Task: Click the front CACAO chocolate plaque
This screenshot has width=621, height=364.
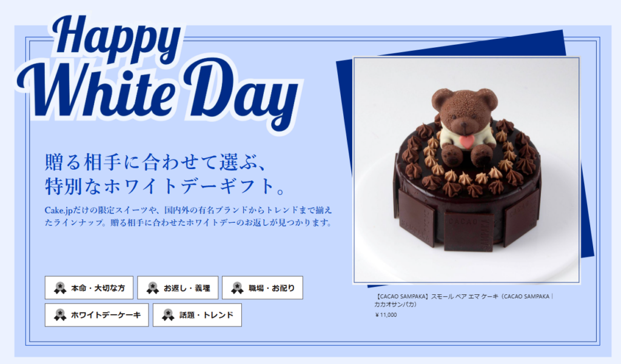Action: tap(469, 232)
